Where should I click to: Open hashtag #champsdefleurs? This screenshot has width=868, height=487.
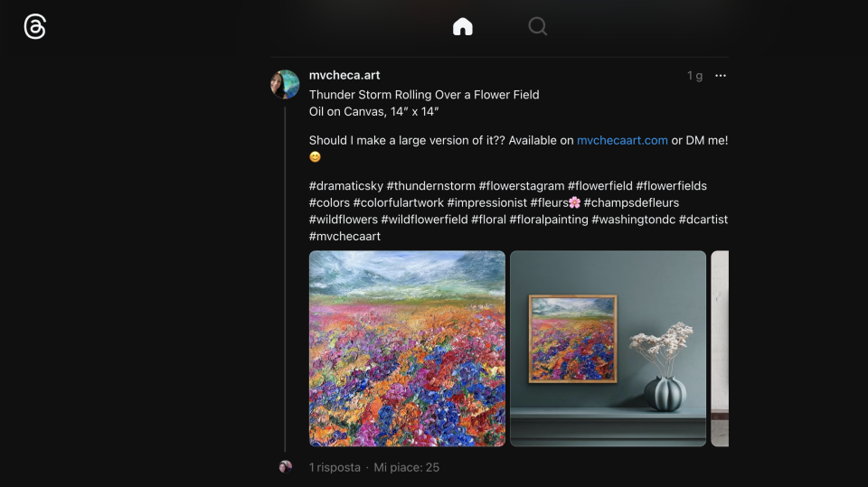tap(631, 202)
